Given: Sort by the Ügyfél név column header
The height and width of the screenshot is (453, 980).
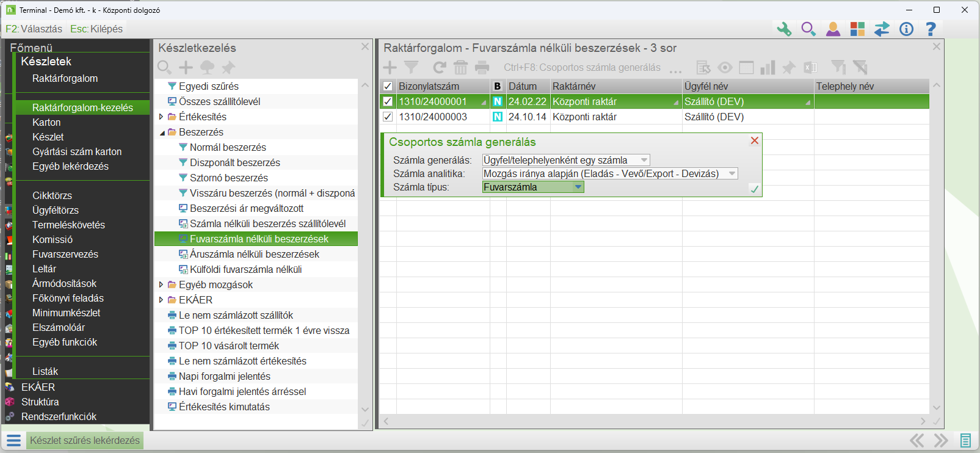Looking at the screenshot, I should 748,86.
